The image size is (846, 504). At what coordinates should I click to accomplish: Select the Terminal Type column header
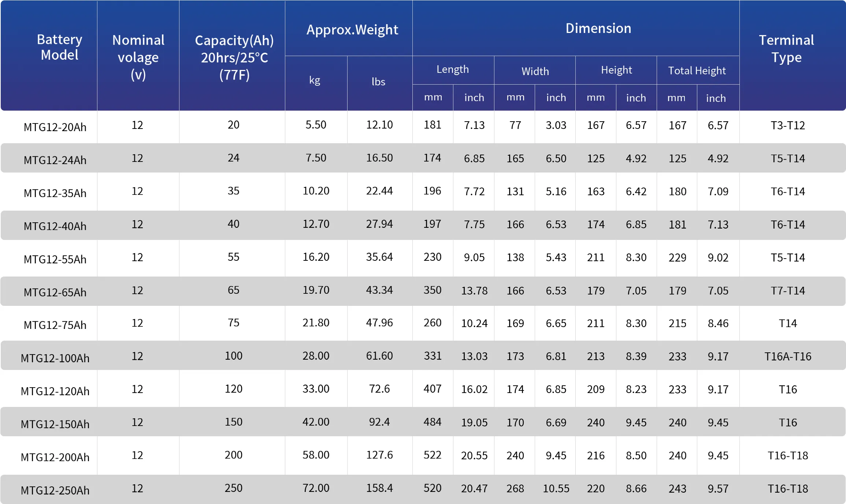point(786,49)
